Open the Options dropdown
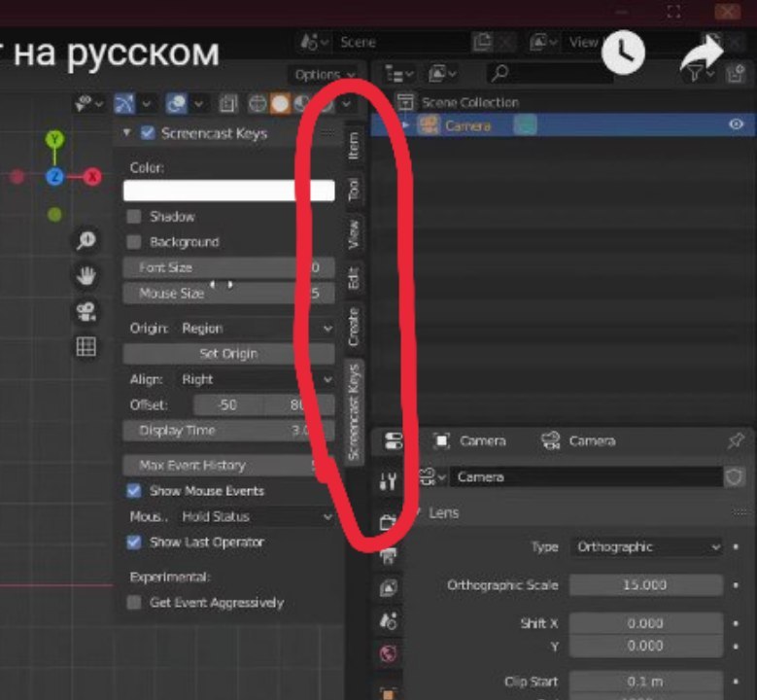Image resolution: width=757 pixels, height=700 pixels. click(x=324, y=75)
